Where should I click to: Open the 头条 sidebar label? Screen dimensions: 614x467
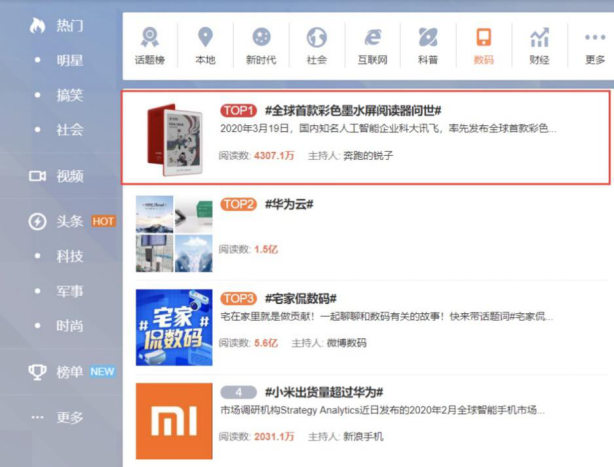click(70, 222)
